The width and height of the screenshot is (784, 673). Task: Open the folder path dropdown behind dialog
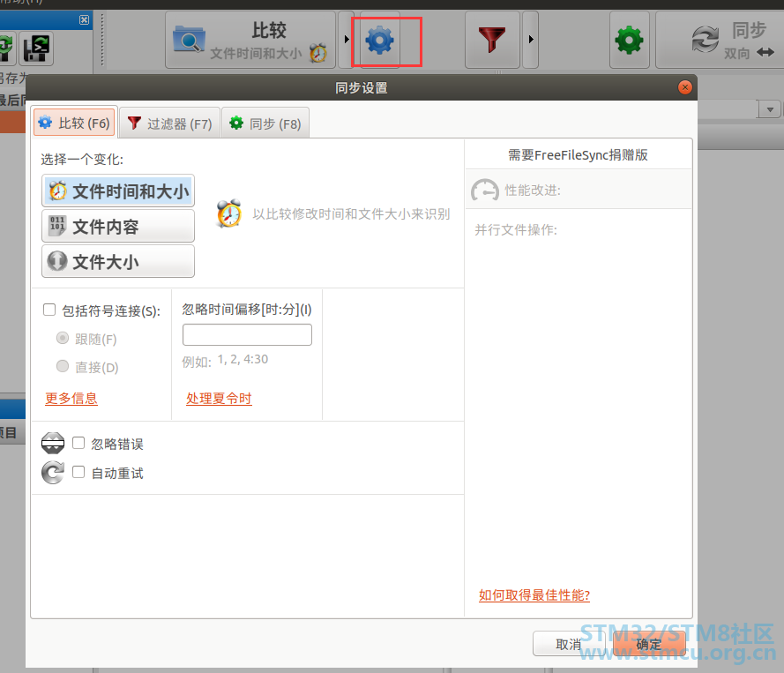tap(770, 109)
